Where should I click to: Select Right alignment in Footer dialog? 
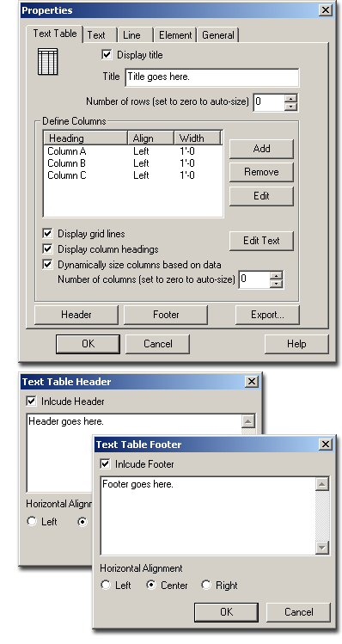click(x=205, y=585)
